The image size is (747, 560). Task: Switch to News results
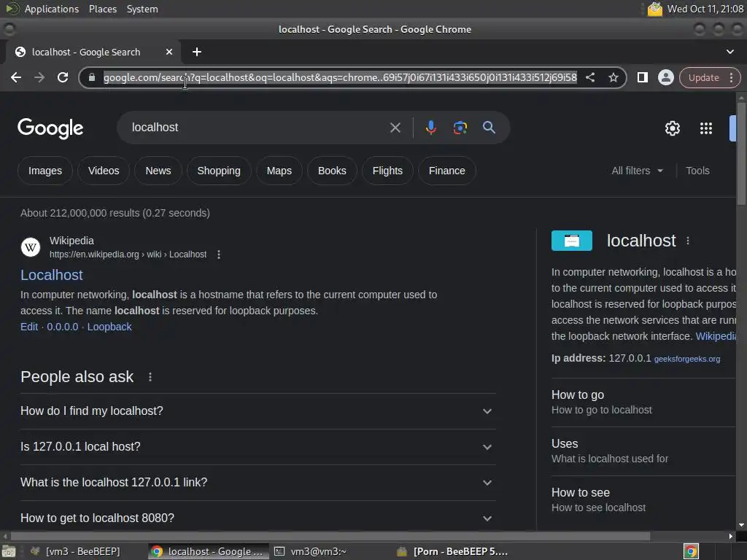pyautogui.click(x=158, y=171)
